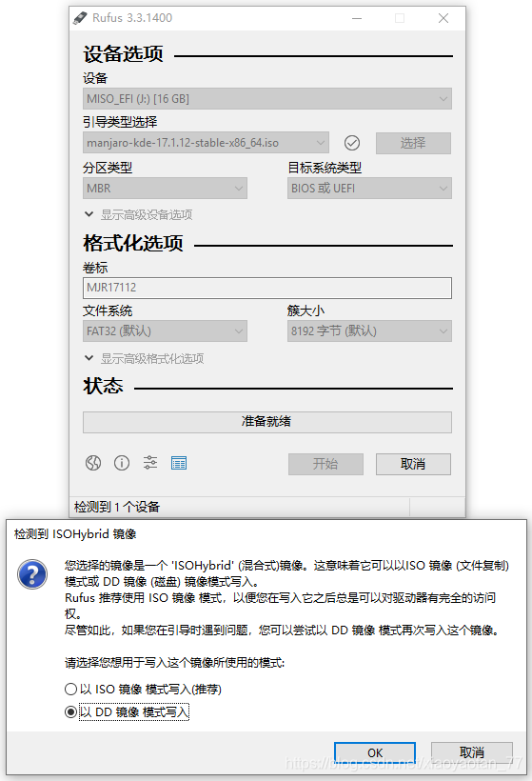Screen dimensions: 532x781
Task: Click the dialog title 检测到 ISOHybrid 镜像
Action: [x=75, y=534]
